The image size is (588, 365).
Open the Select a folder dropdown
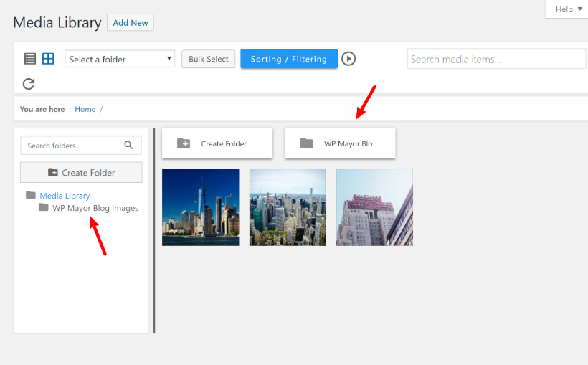click(x=120, y=59)
